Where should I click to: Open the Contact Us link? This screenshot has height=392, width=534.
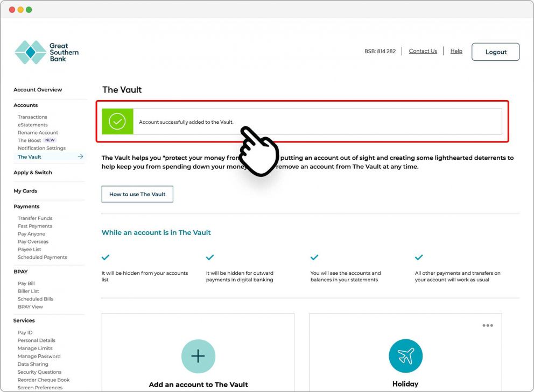click(423, 51)
